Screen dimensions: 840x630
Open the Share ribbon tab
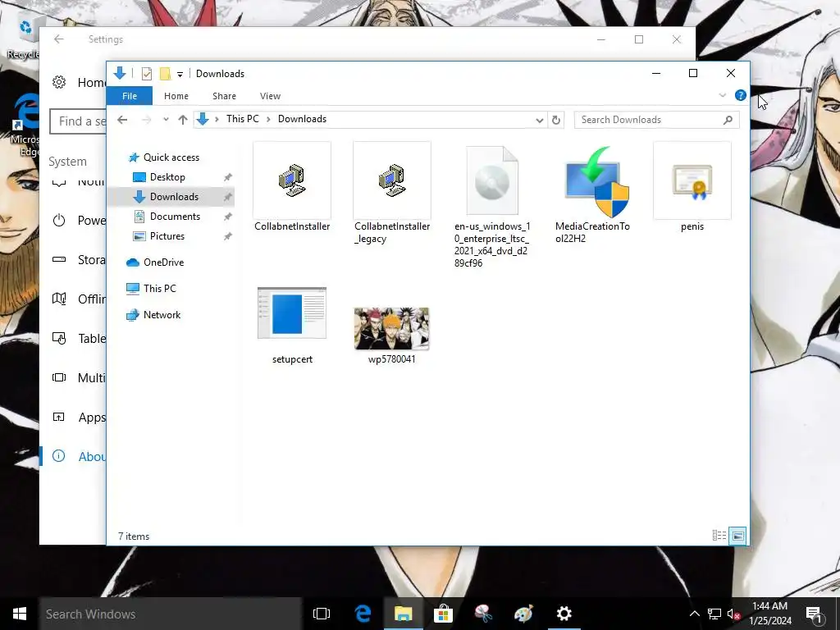[x=224, y=96]
